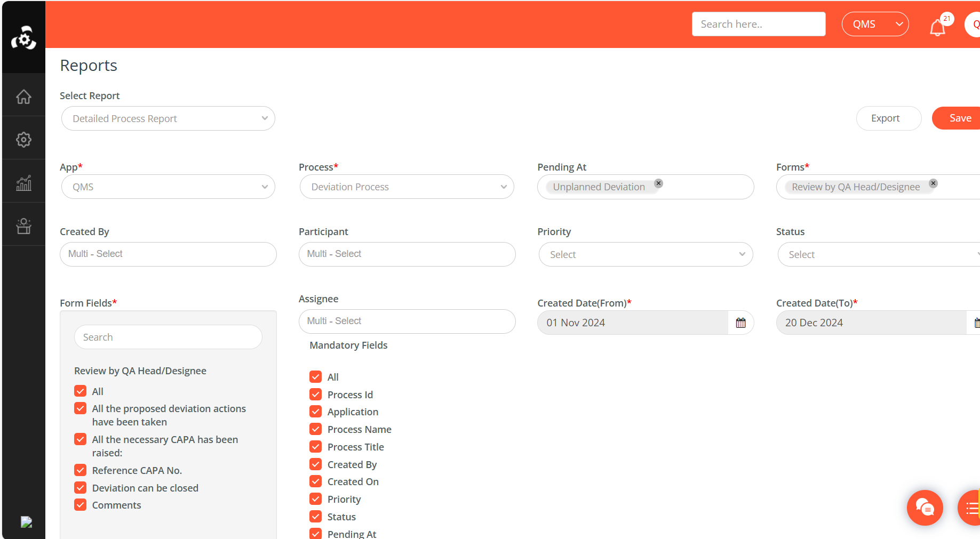Screen dimensions: 980x539
Task: Open Created Date(From) calendar picker
Action: click(740, 323)
